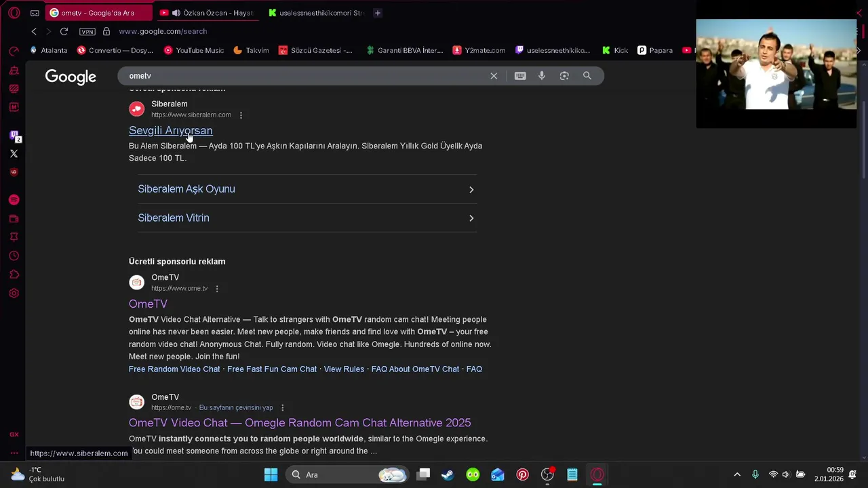
Task: Expand the Siberalem Vitrin sitelink
Action: click(x=307, y=218)
